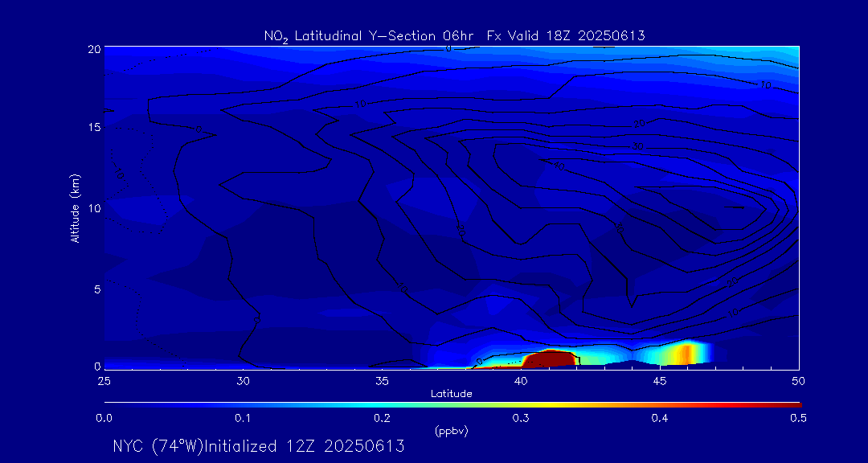
Task: Select altitude axis tick label 20
Action: click(93, 49)
